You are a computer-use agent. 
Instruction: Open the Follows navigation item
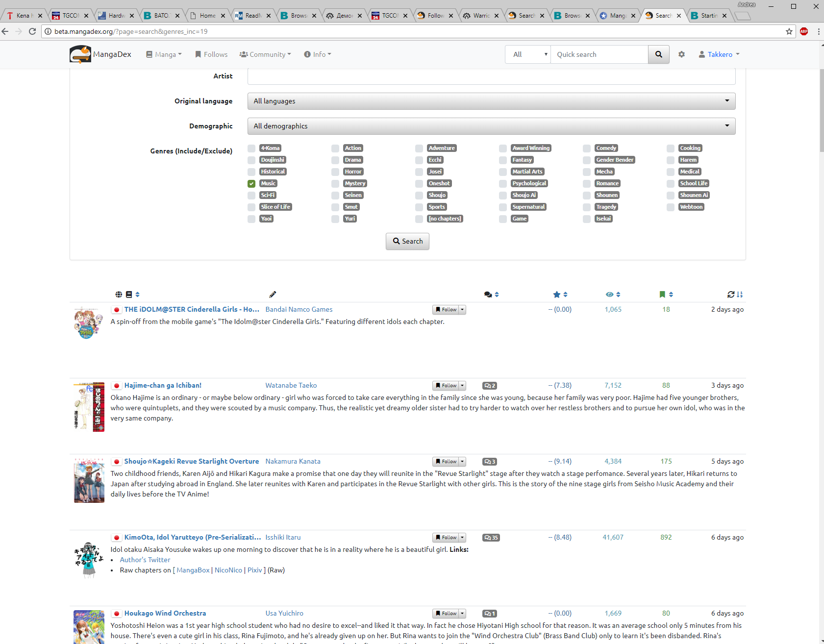pos(211,54)
